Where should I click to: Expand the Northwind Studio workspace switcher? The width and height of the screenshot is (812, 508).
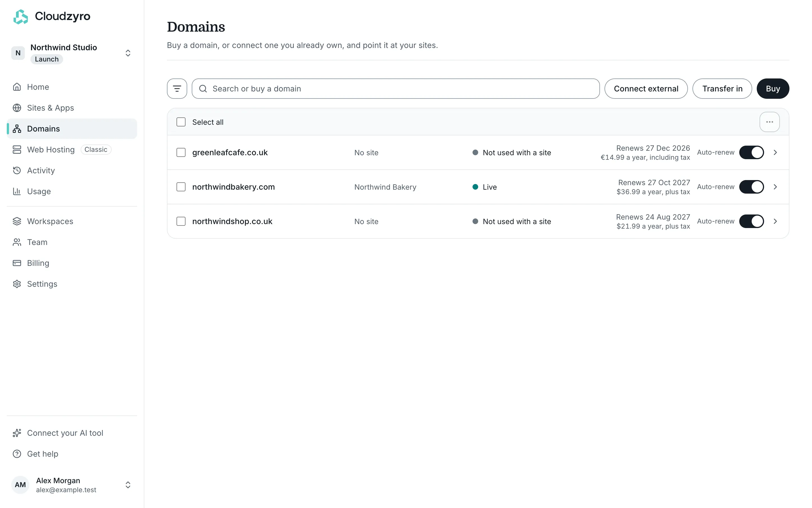[x=128, y=53]
